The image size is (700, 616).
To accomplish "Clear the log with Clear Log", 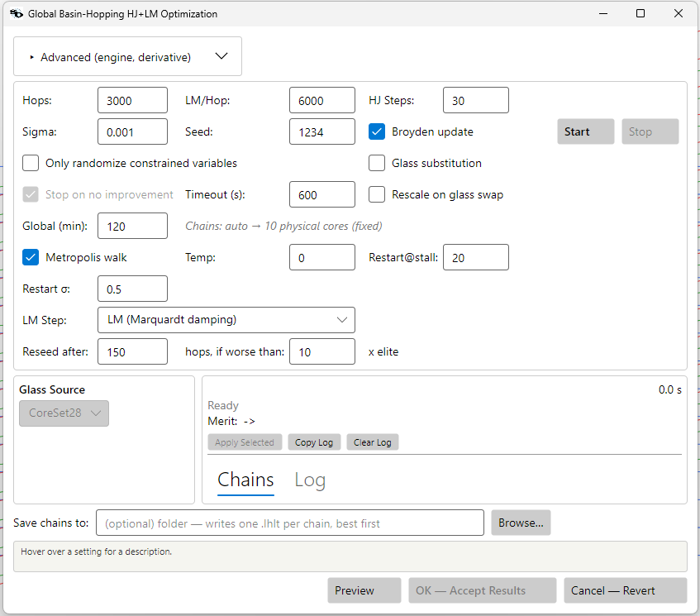I will click(x=373, y=442).
